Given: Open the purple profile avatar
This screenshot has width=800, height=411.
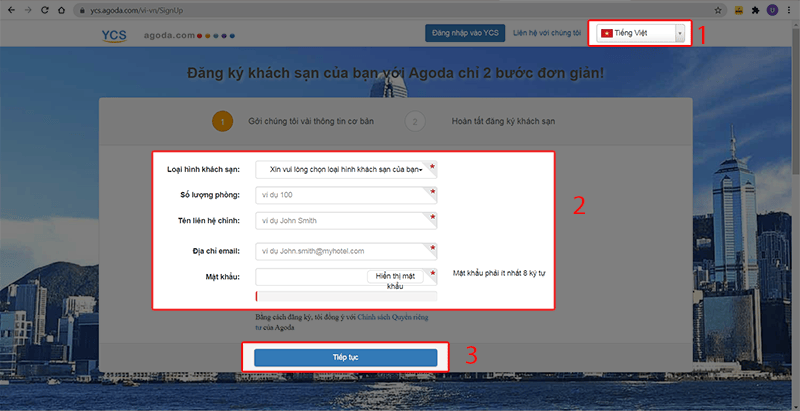Looking at the screenshot, I should point(772,10).
